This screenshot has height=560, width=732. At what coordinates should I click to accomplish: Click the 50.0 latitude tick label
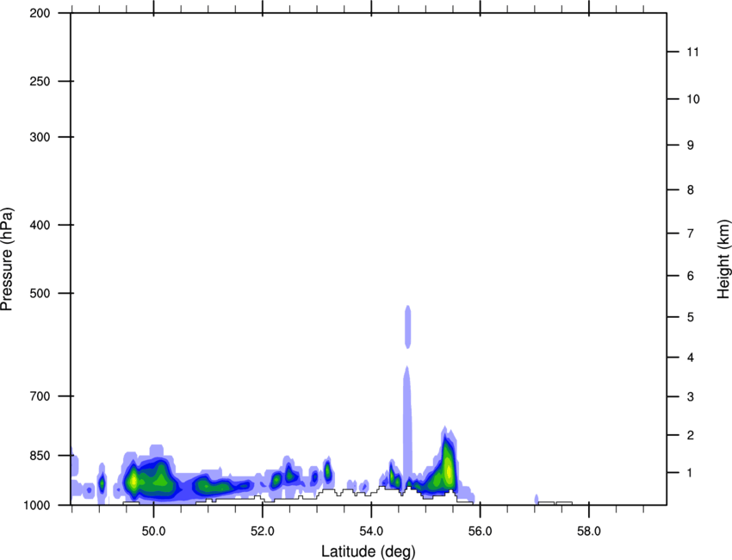[153, 532]
